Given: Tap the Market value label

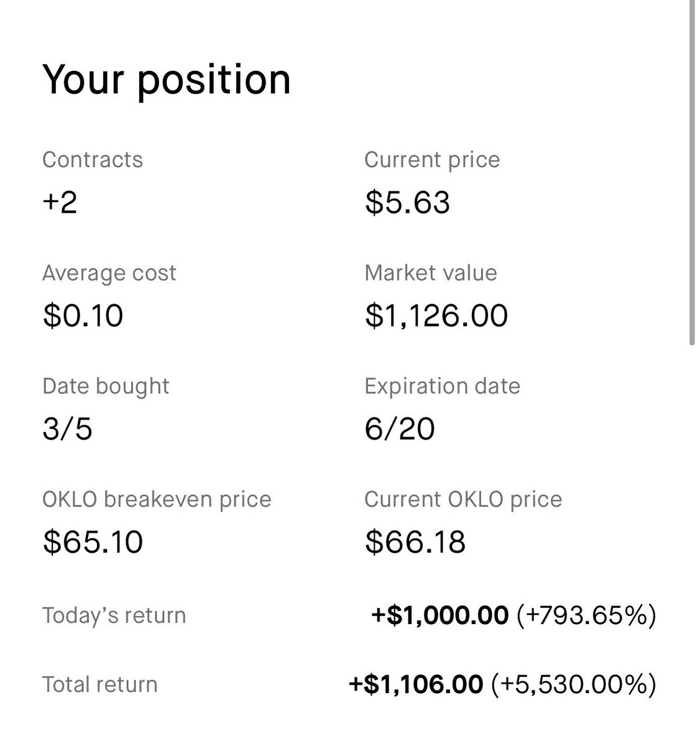Looking at the screenshot, I should (x=430, y=273).
